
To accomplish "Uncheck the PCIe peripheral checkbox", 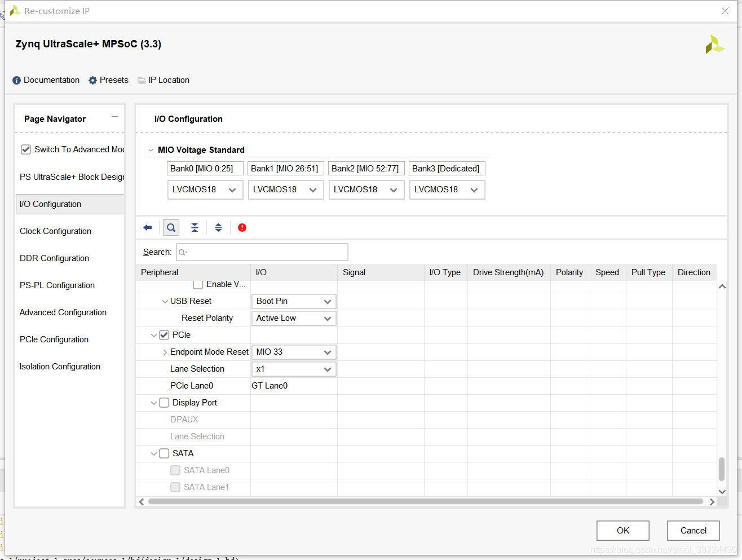I will [164, 335].
